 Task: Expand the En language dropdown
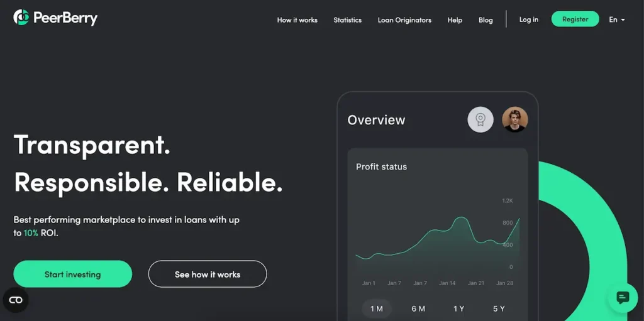[617, 19]
